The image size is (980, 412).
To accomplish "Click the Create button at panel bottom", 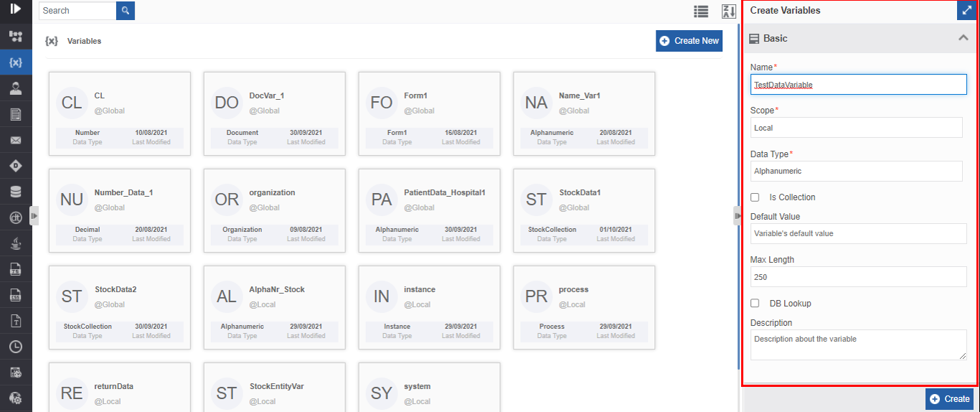I will pyautogui.click(x=949, y=399).
